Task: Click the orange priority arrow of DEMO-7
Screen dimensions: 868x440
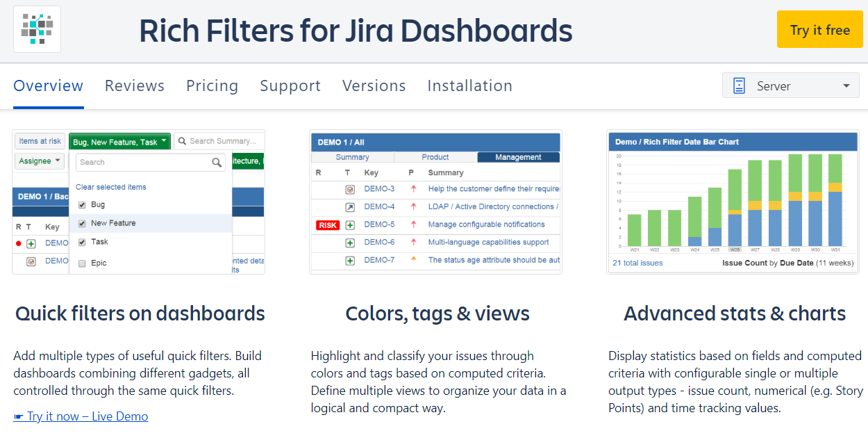Action: click(413, 260)
